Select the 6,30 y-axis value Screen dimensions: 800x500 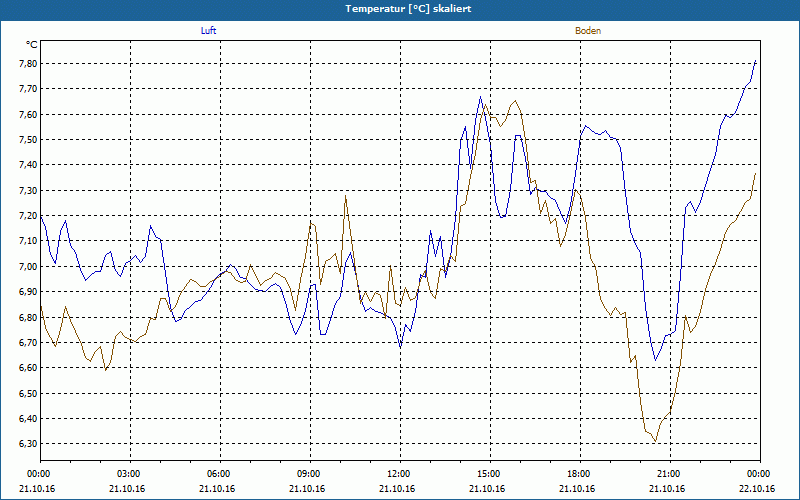(28, 444)
